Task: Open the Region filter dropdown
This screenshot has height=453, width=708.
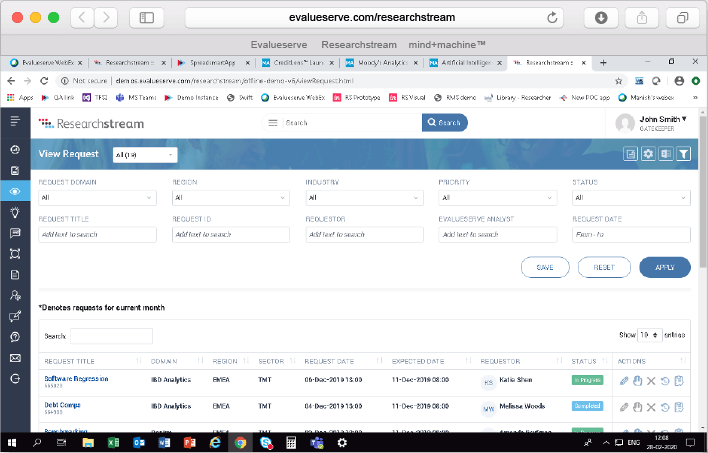Action: coord(231,198)
